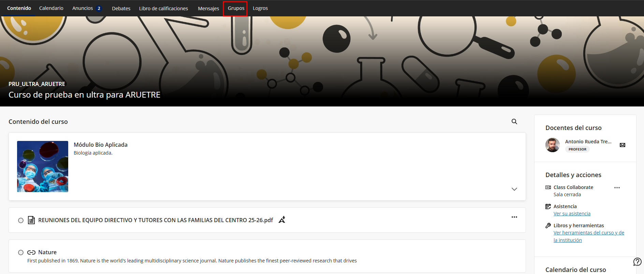644x274 pixels.
Task: Click the Ver su asistencia link
Action: (x=572, y=214)
